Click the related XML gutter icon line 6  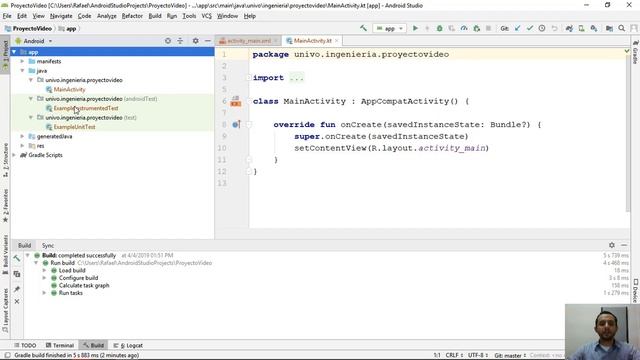tap(236, 101)
